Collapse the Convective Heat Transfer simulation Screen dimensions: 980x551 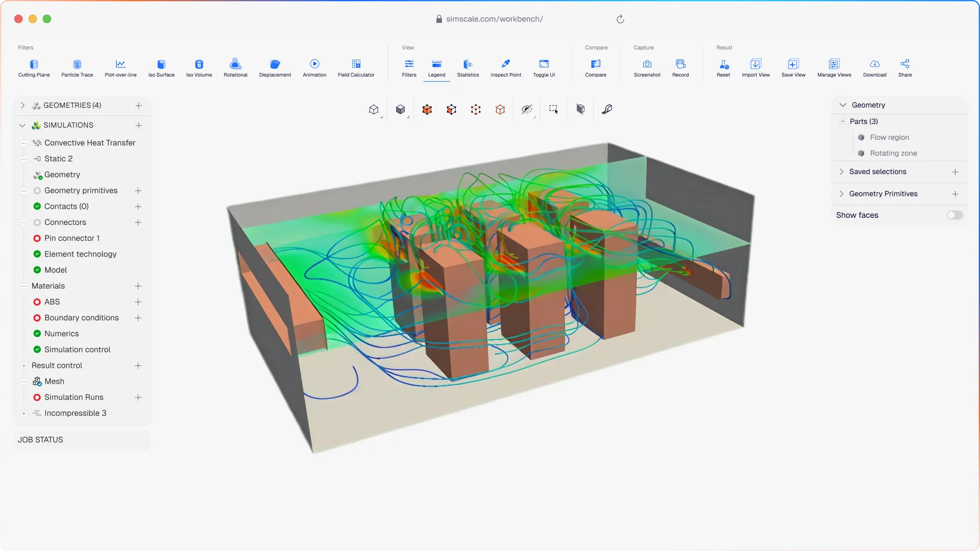[x=24, y=143]
